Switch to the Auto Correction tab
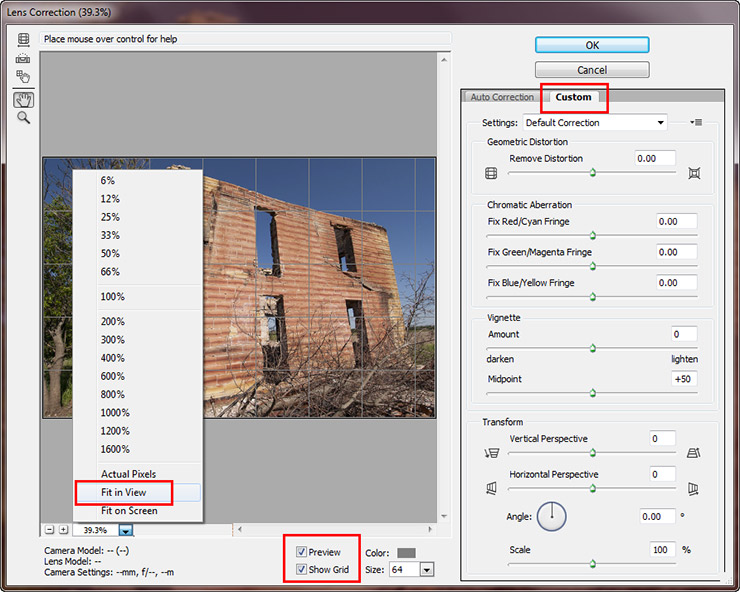 pos(502,97)
